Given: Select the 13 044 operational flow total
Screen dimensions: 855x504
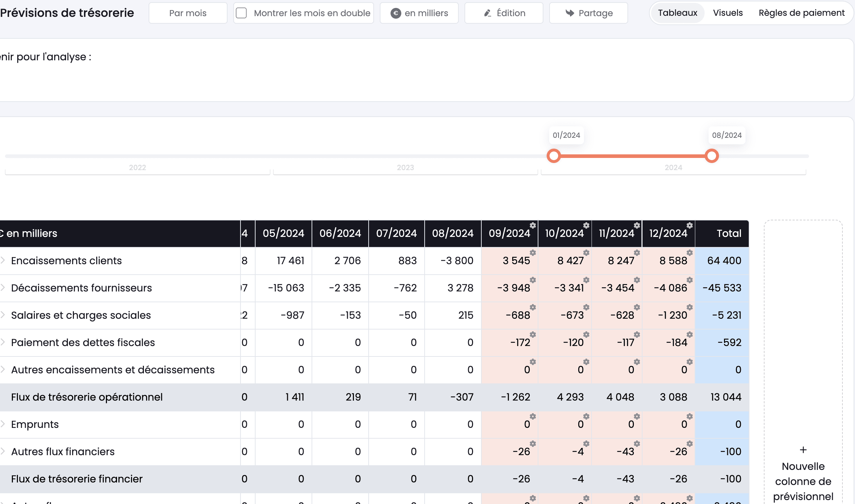Looking at the screenshot, I should (x=722, y=397).
